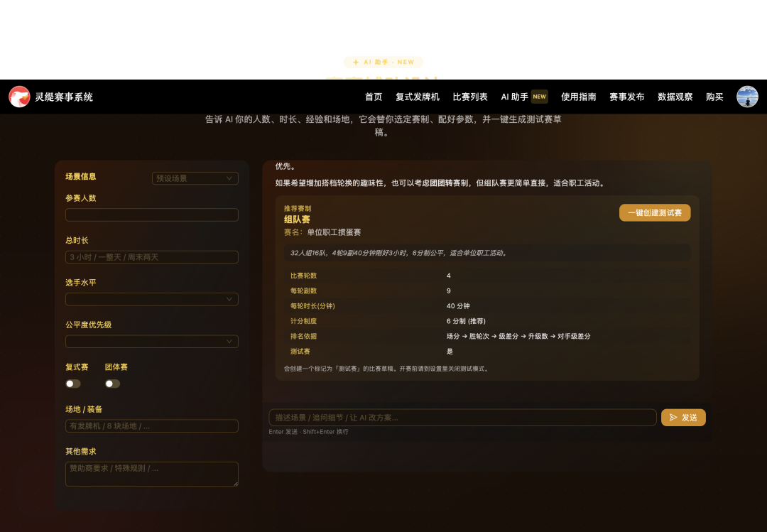
Task: Open 复式发牌机 menu item
Action: [x=418, y=97]
